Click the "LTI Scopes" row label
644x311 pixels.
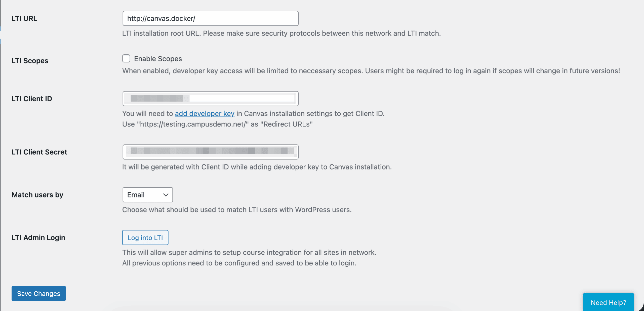30,61
